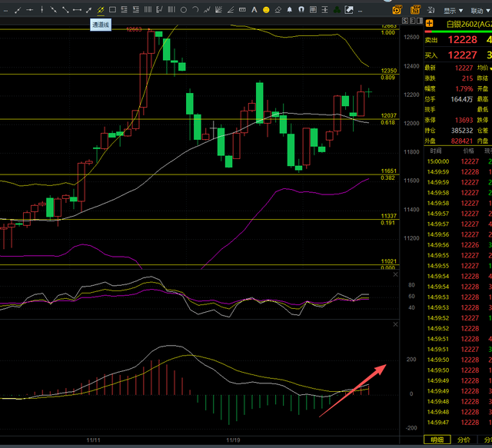Click the 买入 bid price 12227
The height and width of the screenshot is (448, 492).
point(463,55)
